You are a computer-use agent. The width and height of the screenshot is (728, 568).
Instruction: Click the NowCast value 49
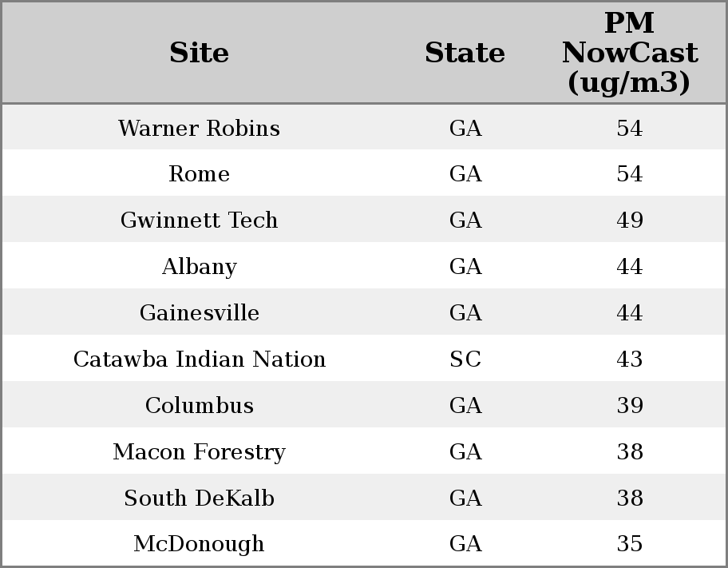tap(629, 220)
